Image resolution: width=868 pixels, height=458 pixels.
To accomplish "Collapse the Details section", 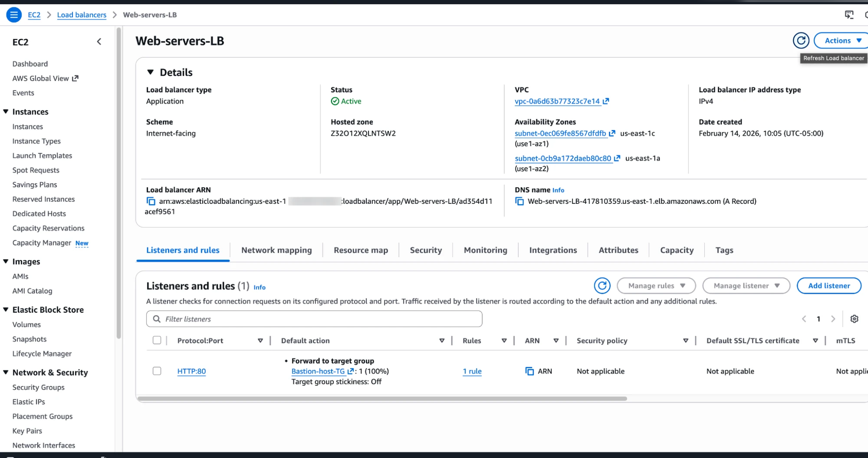I will [x=150, y=72].
